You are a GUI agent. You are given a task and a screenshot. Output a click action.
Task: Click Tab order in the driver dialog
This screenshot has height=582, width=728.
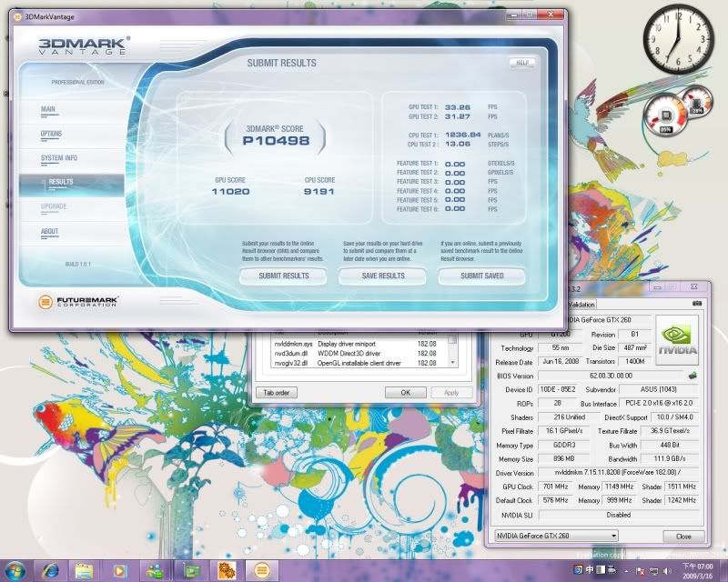click(277, 393)
